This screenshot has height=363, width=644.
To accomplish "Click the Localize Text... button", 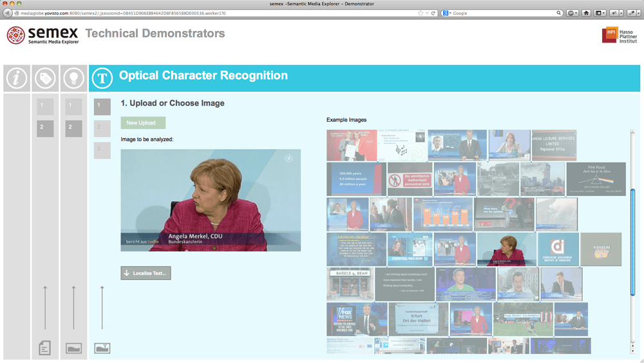I will (146, 273).
